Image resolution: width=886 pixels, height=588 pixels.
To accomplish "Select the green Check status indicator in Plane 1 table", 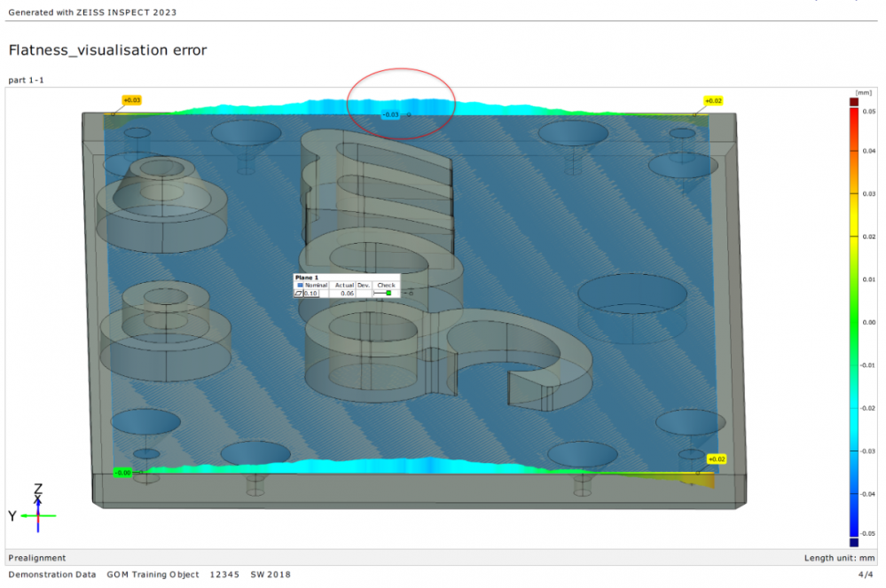I will [388, 293].
